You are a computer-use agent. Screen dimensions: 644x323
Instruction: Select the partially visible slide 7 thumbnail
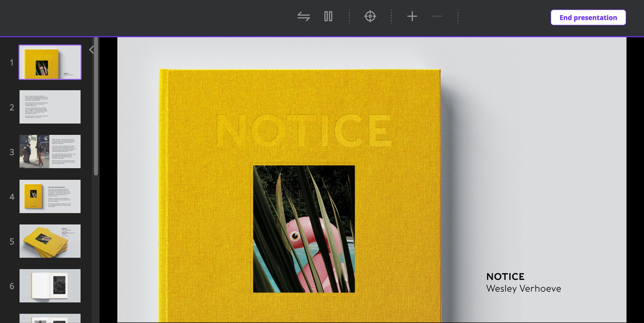tap(50, 318)
